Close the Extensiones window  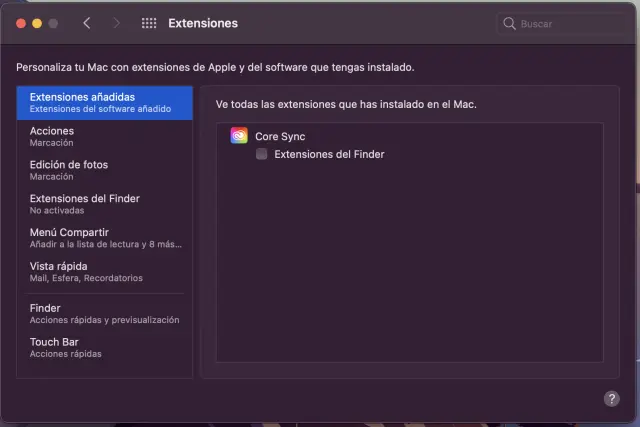coord(21,24)
